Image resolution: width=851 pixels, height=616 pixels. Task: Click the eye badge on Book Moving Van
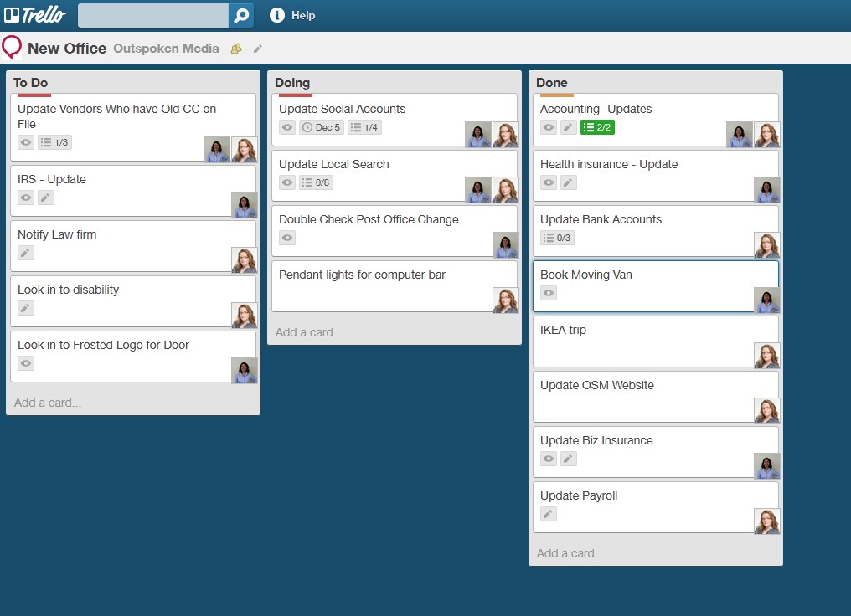pyautogui.click(x=549, y=293)
